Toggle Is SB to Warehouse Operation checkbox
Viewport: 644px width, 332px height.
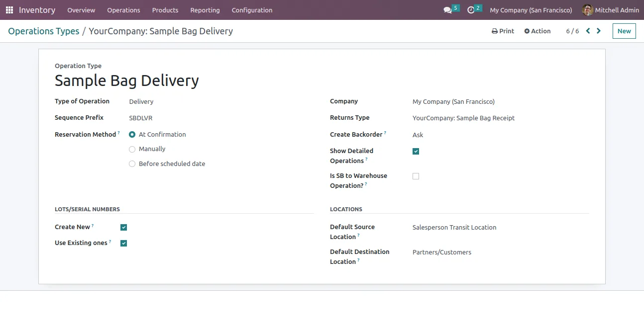click(x=416, y=176)
